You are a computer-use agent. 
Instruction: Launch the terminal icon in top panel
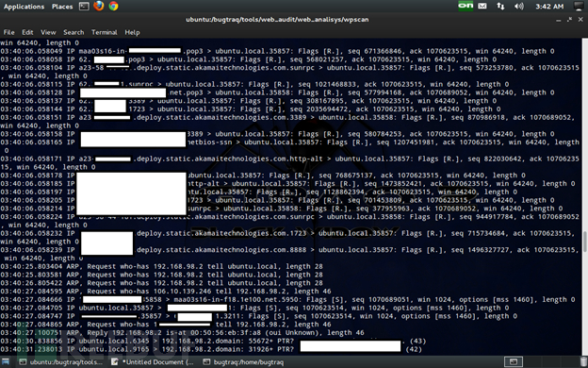(84, 6)
